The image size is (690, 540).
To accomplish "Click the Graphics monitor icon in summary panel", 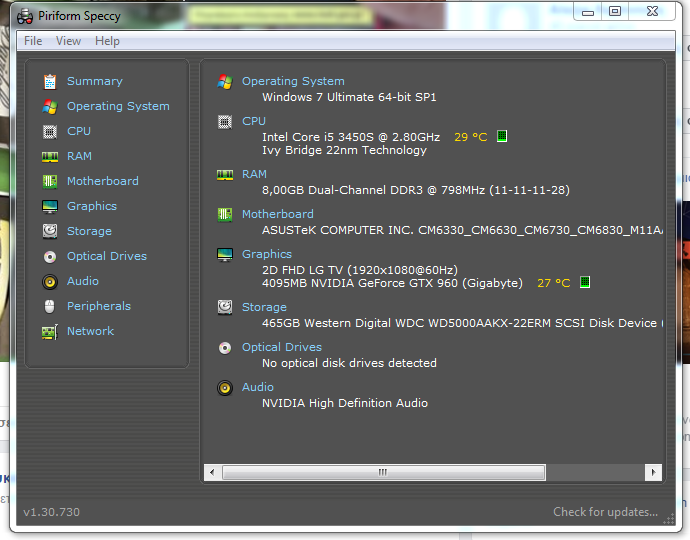I will point(225,255).
